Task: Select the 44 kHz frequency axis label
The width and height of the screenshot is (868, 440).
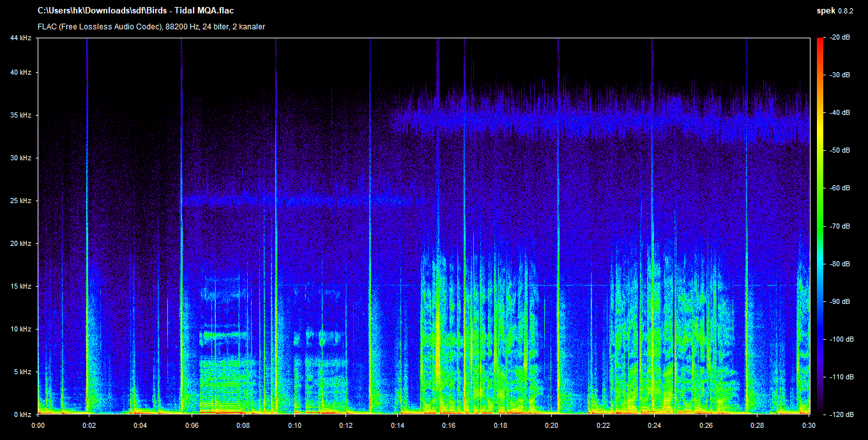Action: point(20,38)
